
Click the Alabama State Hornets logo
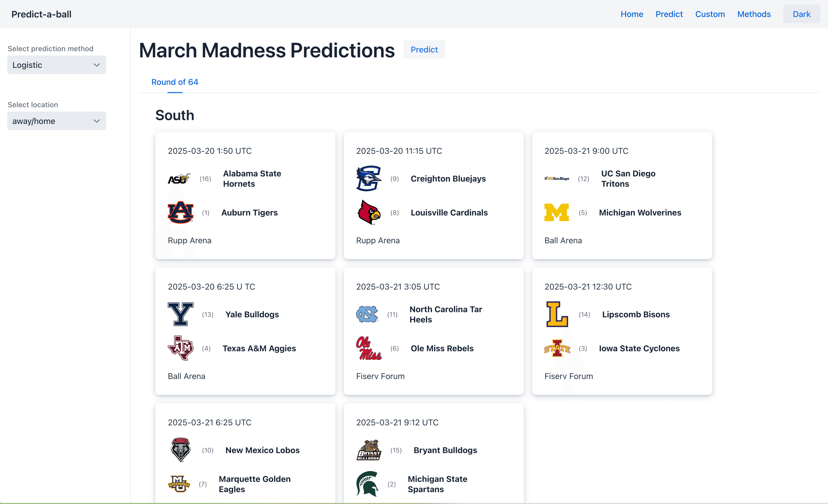click(x=179, y=179)
